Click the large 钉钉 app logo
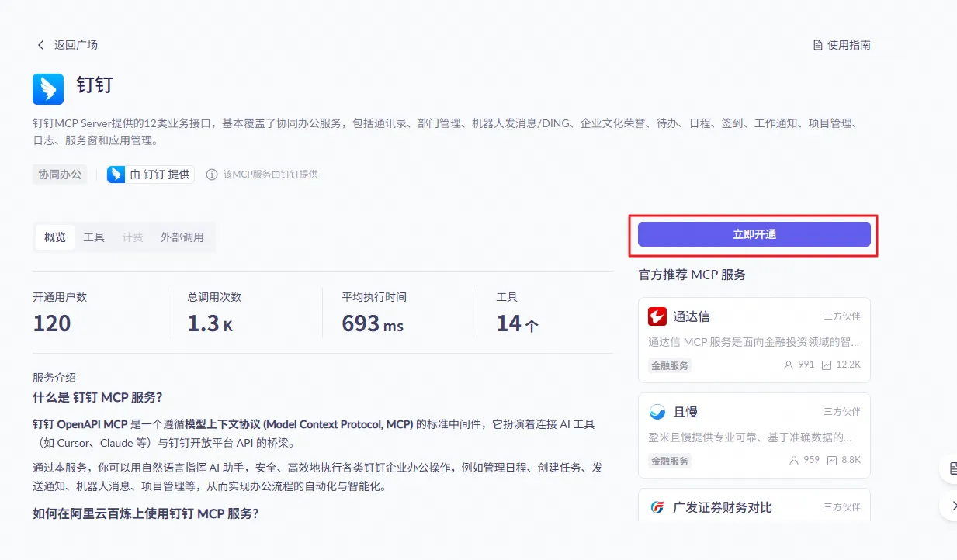Screen dimensions: 957x560 click(48, 89)
